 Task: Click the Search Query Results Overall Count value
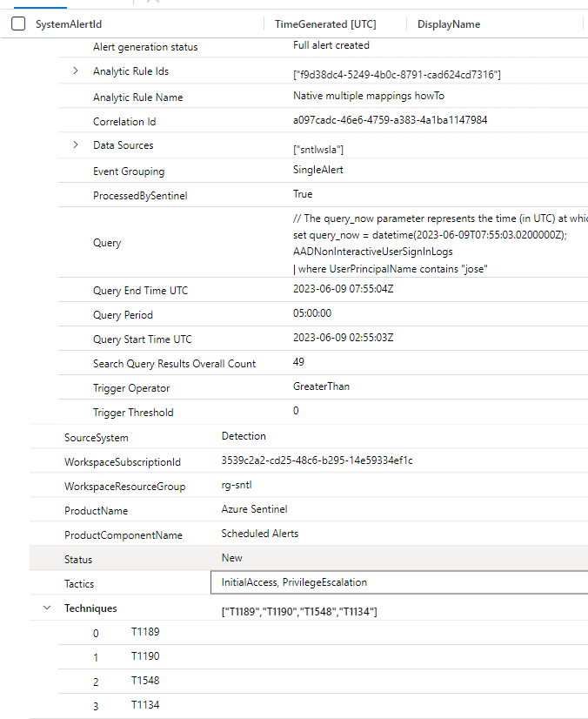299,361
